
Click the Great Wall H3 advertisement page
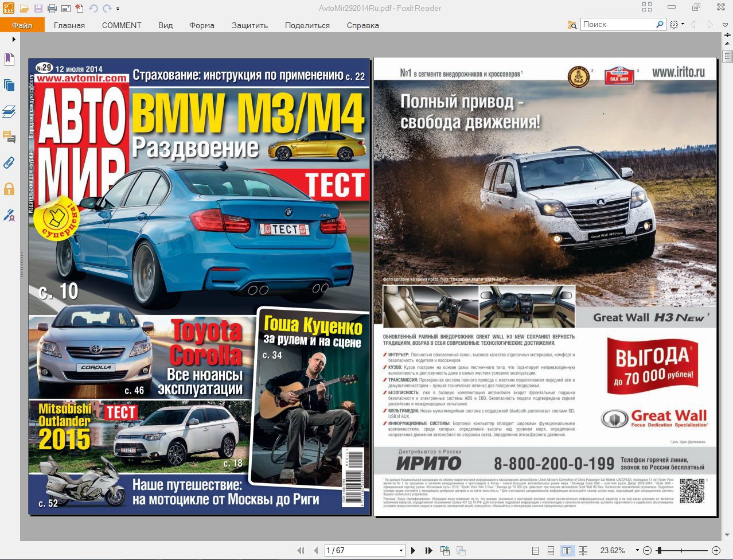[x=545, y=286]
